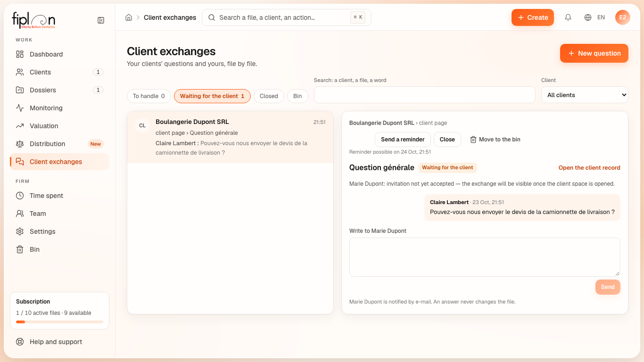
Task: Select the Boulangerie Dupont SRL exchange row
Action: click(230, 137)
